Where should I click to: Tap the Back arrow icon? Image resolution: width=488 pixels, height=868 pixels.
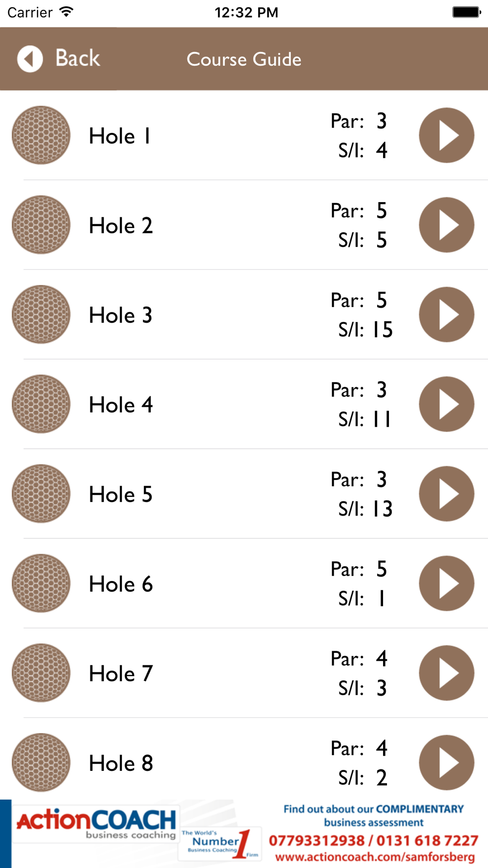30,59
